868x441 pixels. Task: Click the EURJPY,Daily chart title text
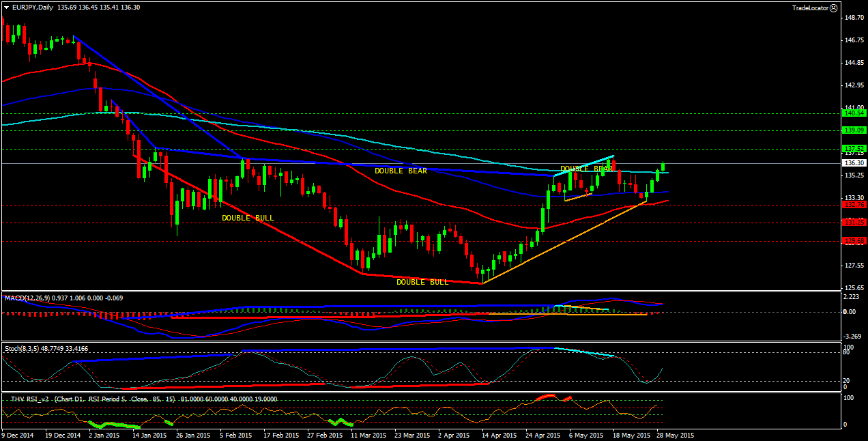(x=33, y=8)
